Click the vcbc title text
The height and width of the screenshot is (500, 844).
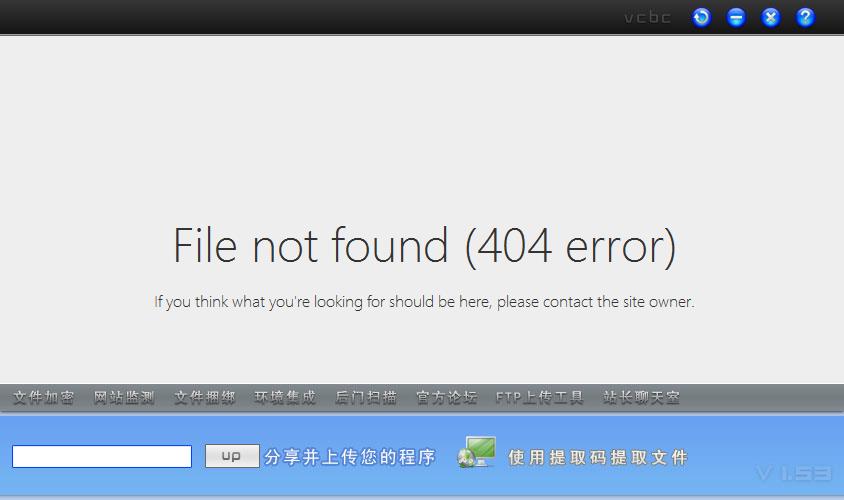648,18
